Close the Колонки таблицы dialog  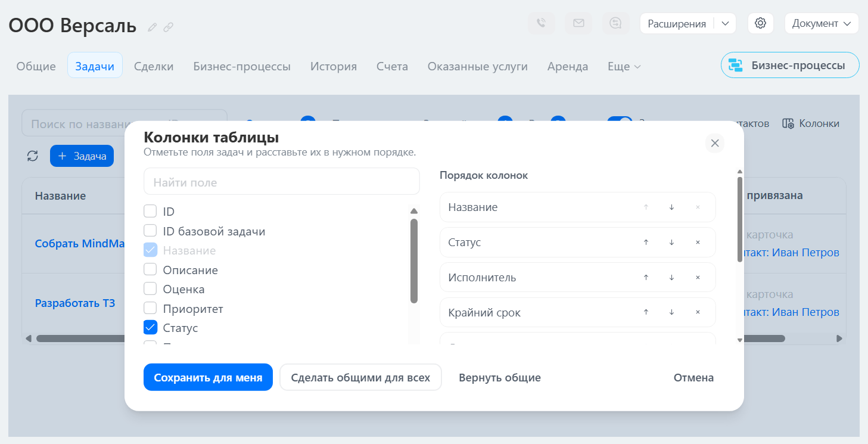pos(715,143)
